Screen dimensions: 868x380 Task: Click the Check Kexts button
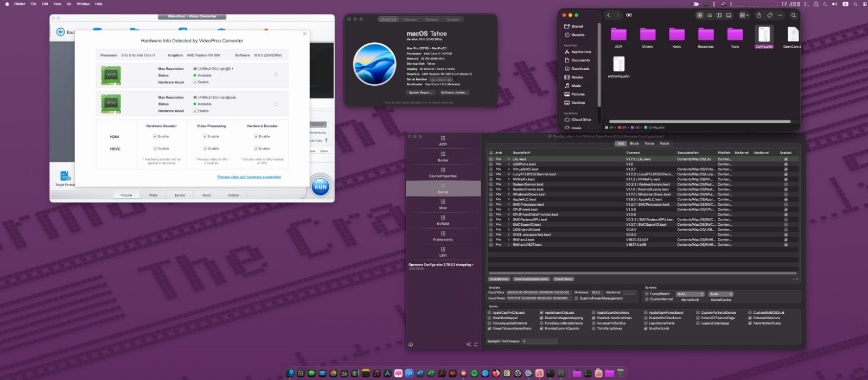coord(563,279)
